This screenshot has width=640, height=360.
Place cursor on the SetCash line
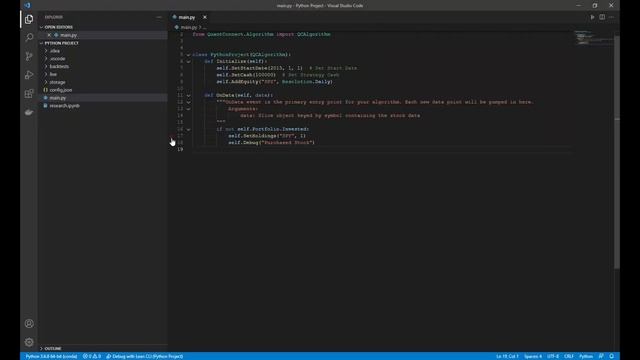click(278, 75)
